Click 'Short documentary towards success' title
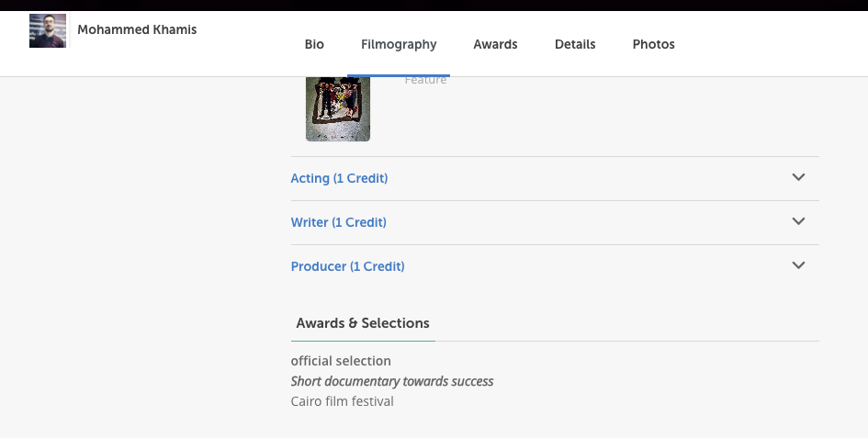This screenshot has width=868, height=438. click(x=392, y=381)
